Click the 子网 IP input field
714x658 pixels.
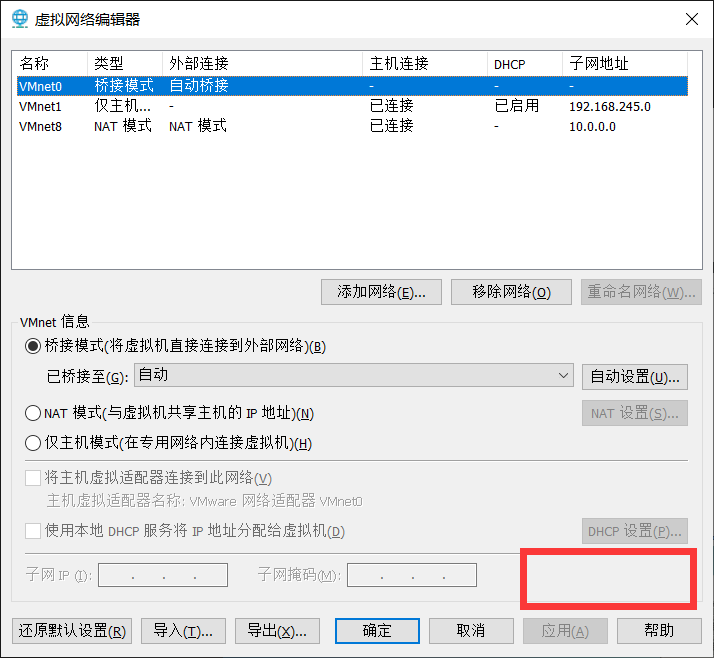pyautogui.click(x=163, y=575)
